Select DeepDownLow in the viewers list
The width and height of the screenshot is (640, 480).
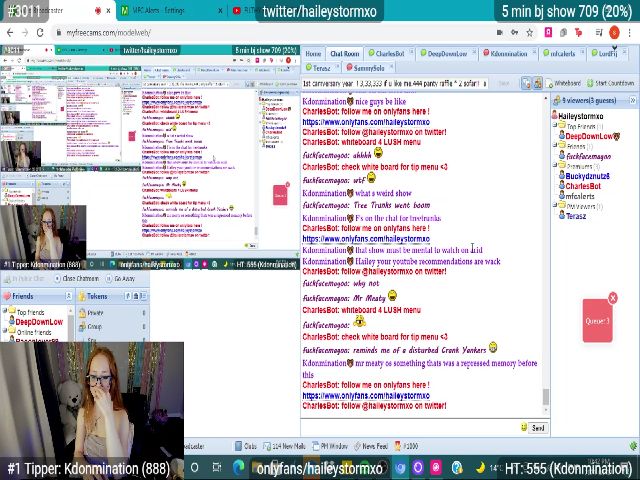pyautogui.click(x=589, y=136)
